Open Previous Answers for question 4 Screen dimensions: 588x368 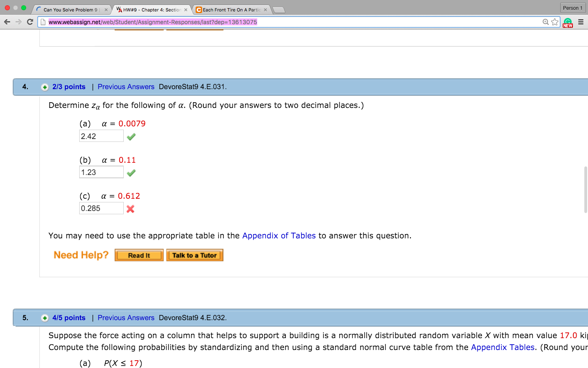[x=126, y=87]
